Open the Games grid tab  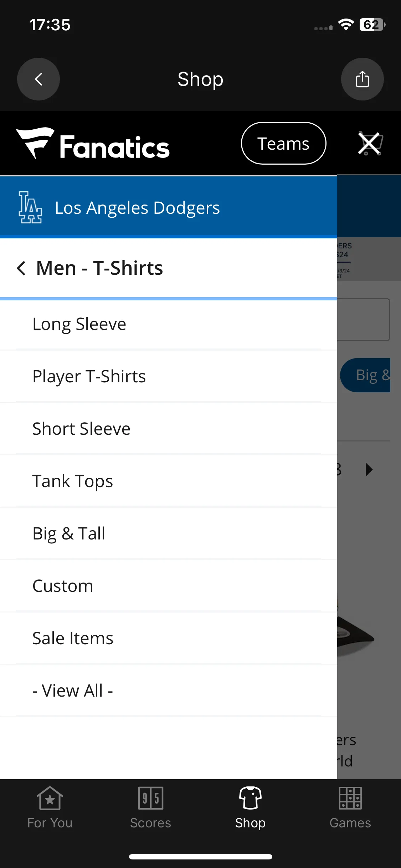point(350,808)
